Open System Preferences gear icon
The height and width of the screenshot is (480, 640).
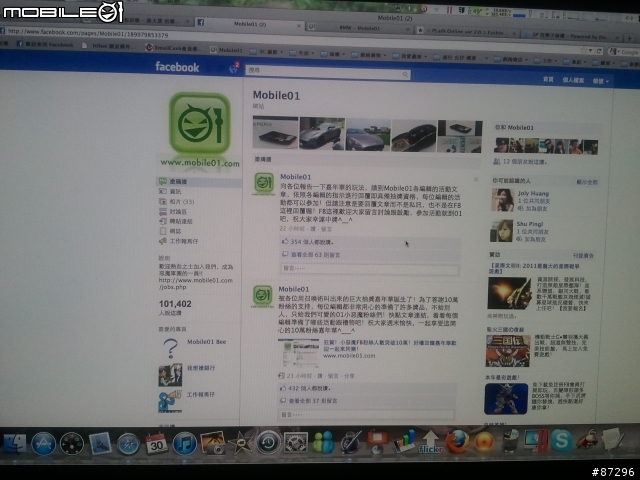296,443
